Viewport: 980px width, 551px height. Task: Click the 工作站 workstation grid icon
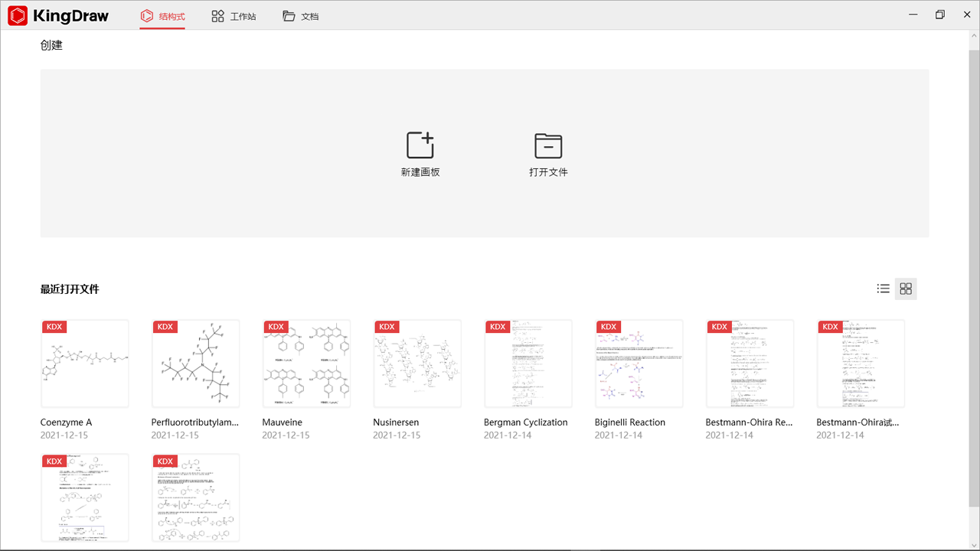(x=216, y=15)
